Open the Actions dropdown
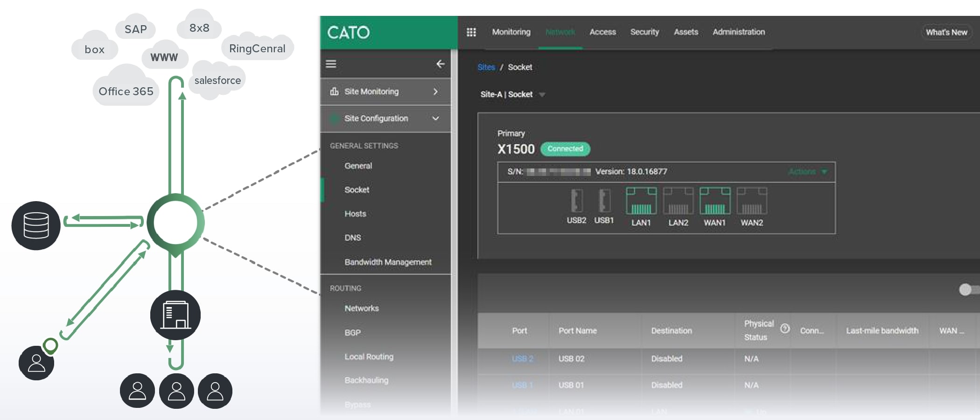980x420 pixels. [808, 172]
